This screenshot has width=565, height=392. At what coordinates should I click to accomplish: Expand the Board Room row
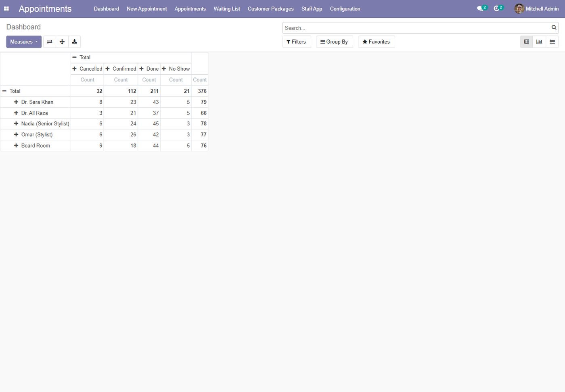point(36,146)
